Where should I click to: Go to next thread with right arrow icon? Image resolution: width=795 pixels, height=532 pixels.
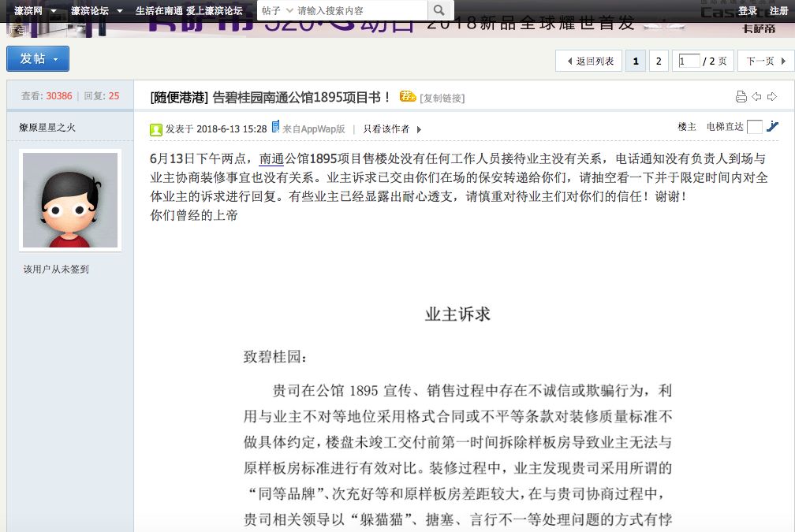point(771,96)
